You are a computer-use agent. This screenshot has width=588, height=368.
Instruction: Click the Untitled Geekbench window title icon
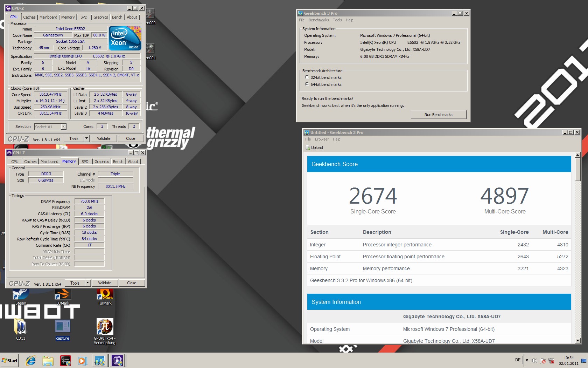pyautogui.click(x=307, y=132)
